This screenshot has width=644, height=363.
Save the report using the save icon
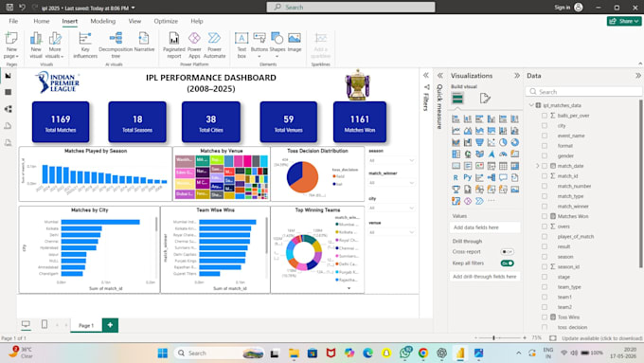pyautogui.click(x=9, y=8)
